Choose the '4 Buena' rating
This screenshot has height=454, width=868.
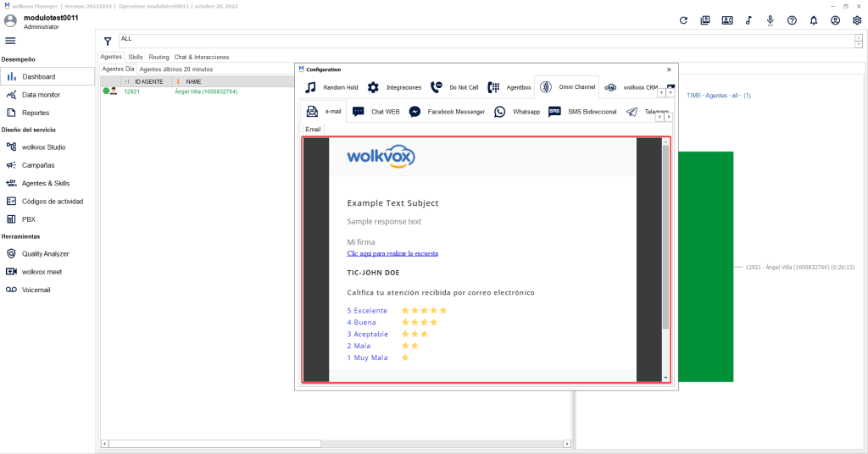pyautogui.click(x=361, y=323)
